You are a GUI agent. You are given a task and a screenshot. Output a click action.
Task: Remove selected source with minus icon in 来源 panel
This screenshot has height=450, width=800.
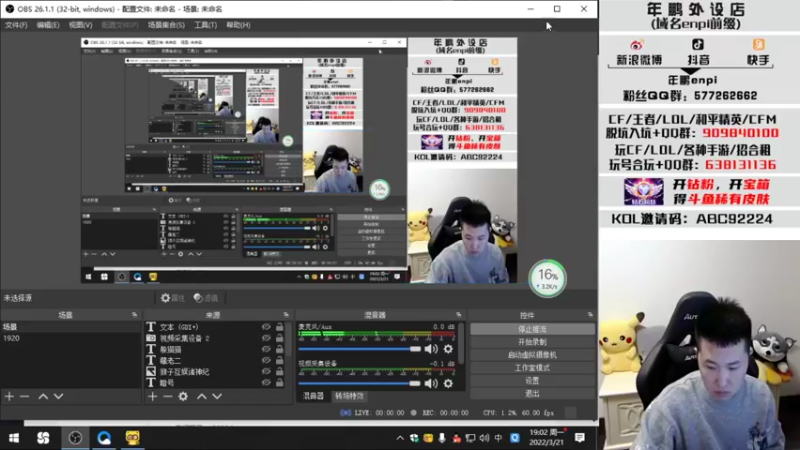[168, 396]
